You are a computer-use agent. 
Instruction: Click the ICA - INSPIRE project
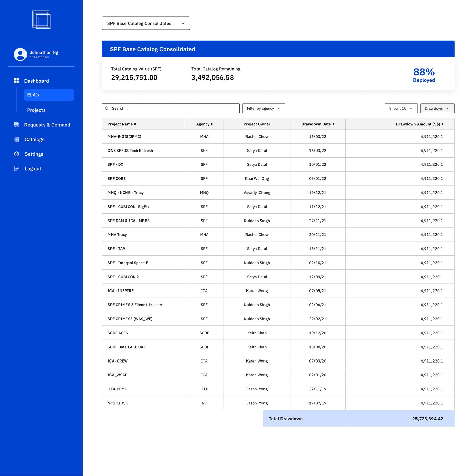[x=120, y=291]
